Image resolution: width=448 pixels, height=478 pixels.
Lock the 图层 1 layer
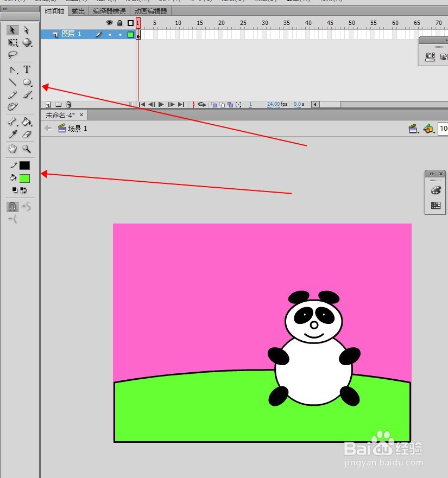pyautogui.click(x=120, y=35)
